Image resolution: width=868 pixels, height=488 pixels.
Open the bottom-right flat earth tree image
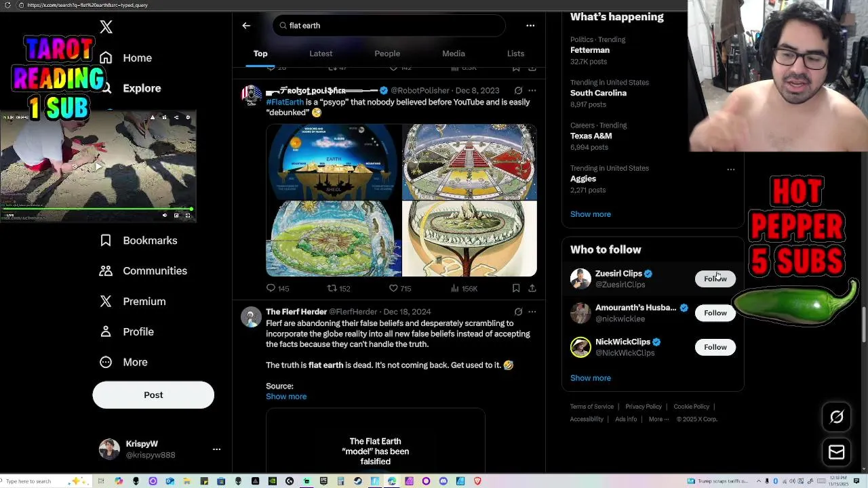point(469,239)
